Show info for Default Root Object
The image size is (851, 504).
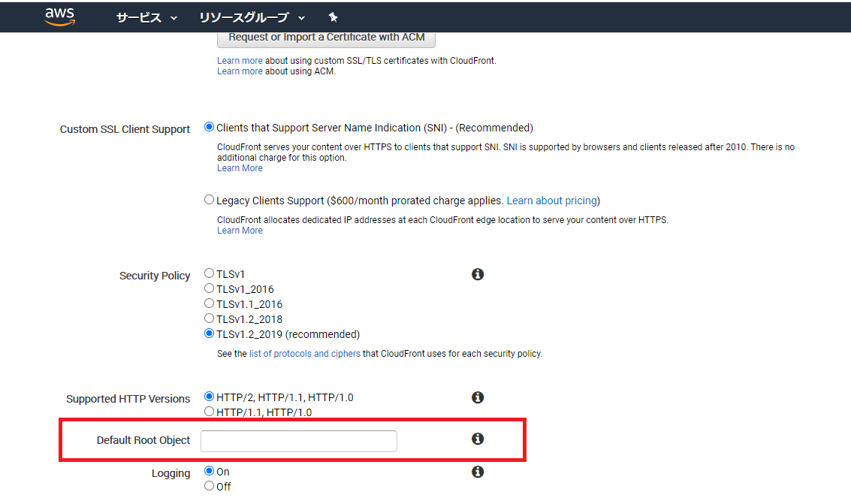click(x=478, y=439)
